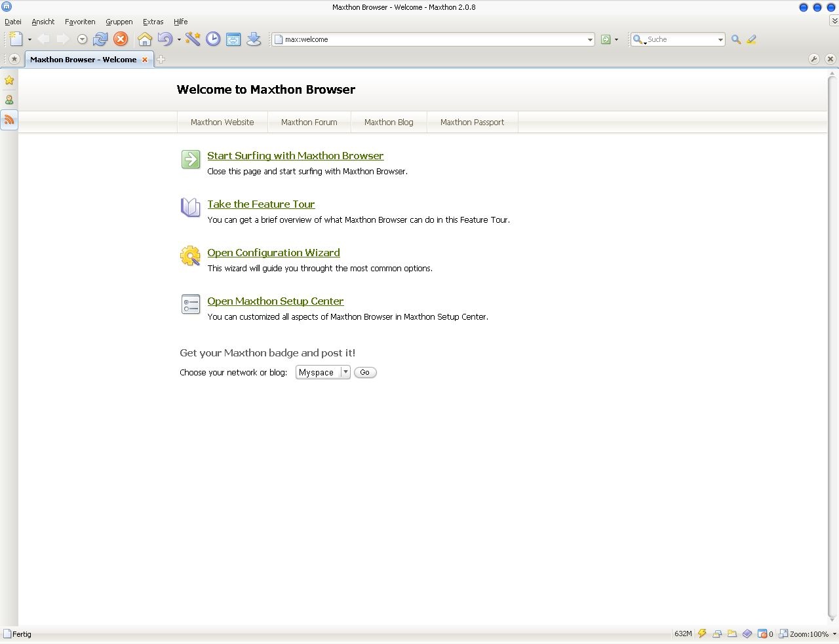Open the navigation history round dropdown

click(82, 39)
